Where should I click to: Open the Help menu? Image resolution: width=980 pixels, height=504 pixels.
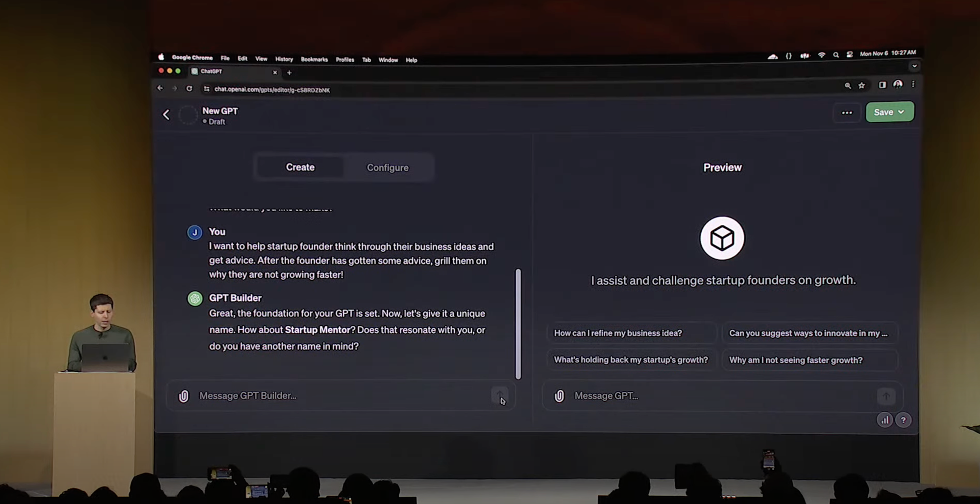pyautogui.click(x=412, y=60)
